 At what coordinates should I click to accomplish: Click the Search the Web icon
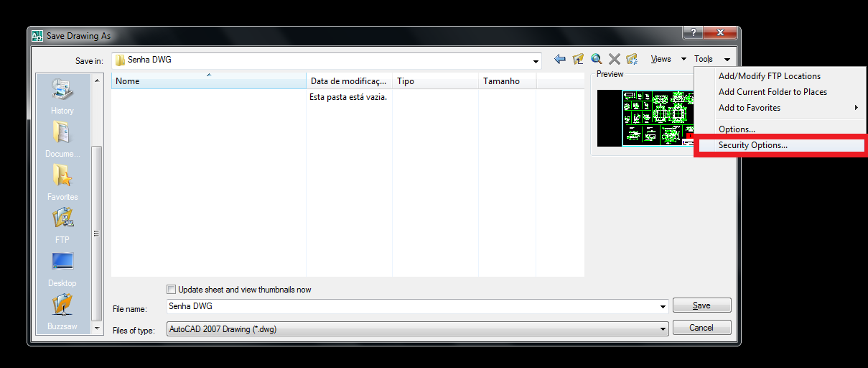point(596,60)
